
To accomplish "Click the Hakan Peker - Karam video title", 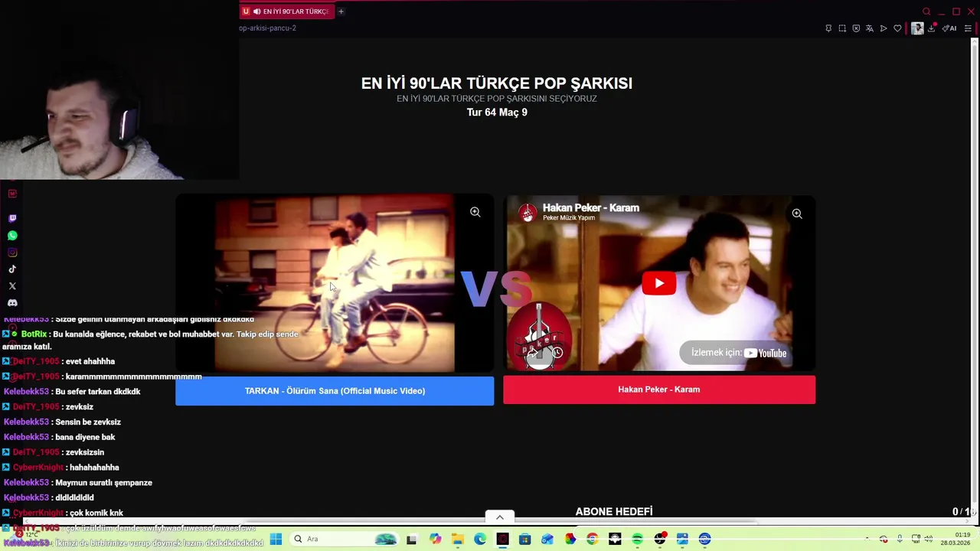I will point(591,207).
